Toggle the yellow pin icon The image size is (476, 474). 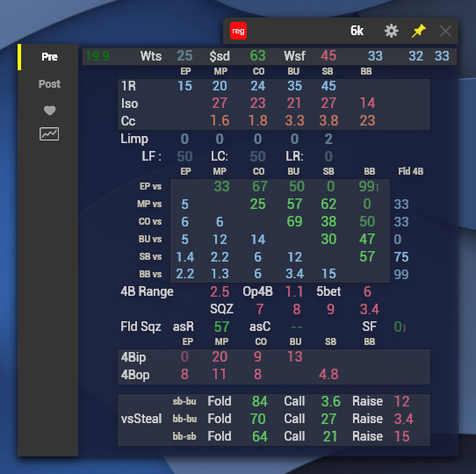[x=419, y=31]
